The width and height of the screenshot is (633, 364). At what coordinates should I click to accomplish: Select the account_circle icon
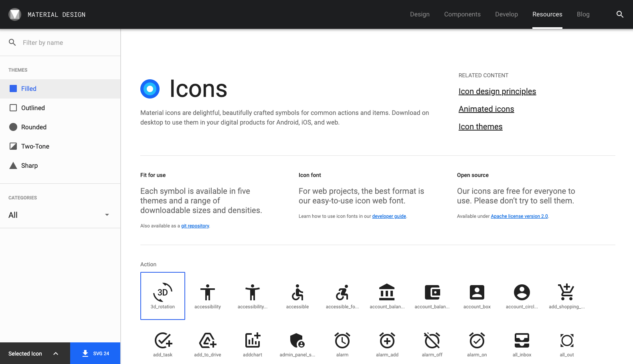pos(522,296)
